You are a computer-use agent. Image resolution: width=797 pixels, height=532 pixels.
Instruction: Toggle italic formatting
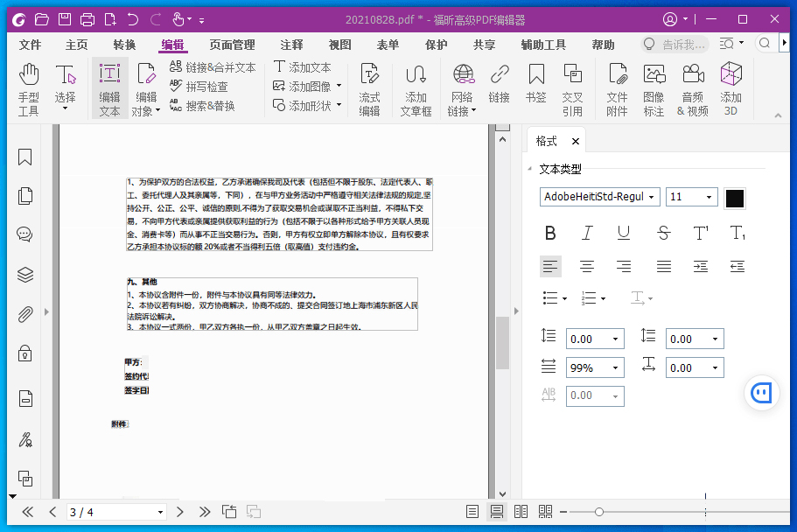[x=587, y=234]
